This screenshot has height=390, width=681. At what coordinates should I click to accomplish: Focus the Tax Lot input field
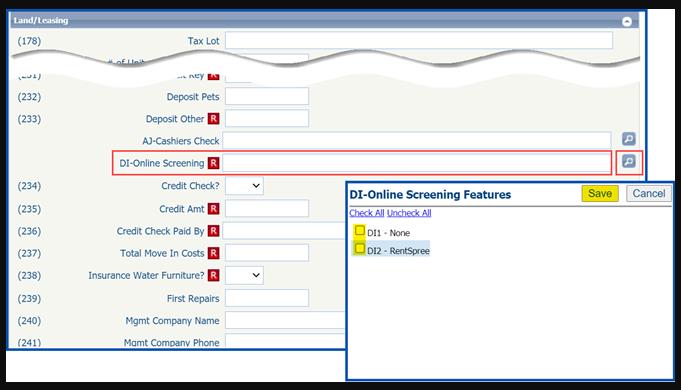[x=419, y=40]
